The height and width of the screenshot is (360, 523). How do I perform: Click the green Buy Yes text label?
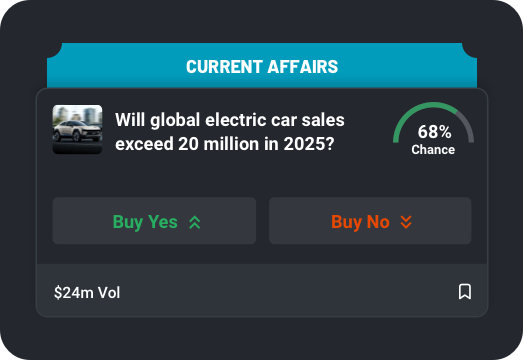tap(145, 222)
